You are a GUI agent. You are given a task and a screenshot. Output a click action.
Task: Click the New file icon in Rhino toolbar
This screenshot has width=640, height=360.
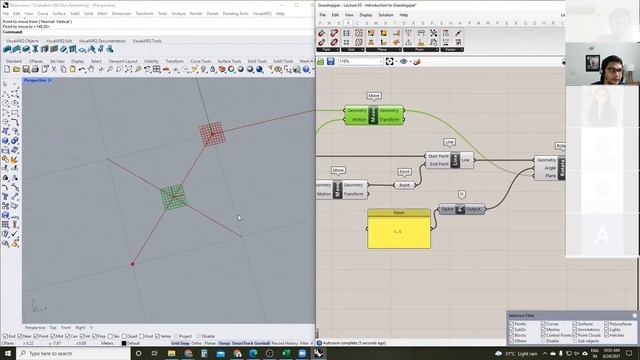coord(7,69)
